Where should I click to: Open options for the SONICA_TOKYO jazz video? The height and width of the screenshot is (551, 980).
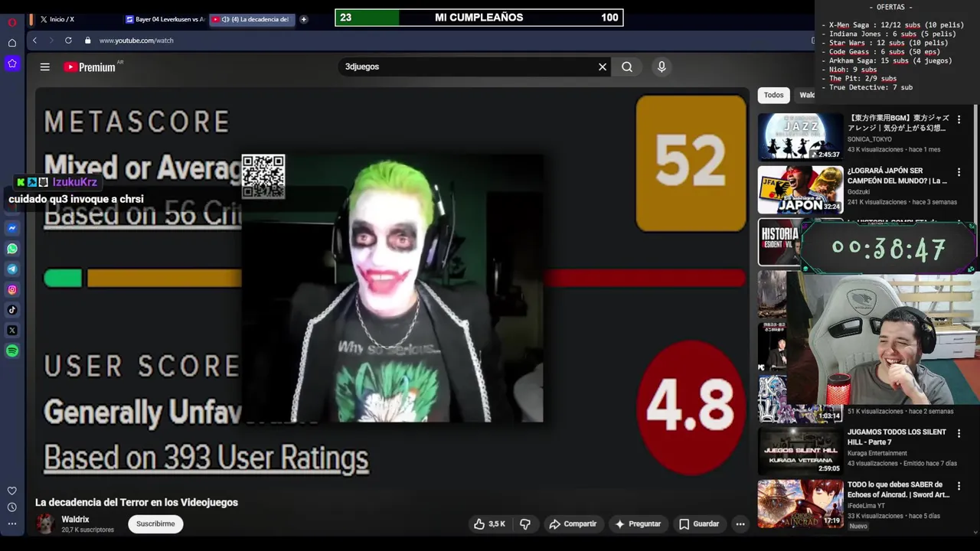(959, 120)
